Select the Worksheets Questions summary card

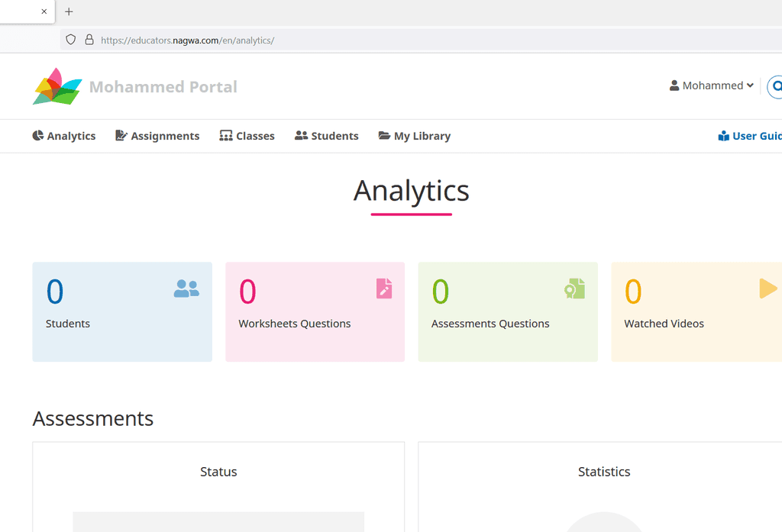pos(315,311)
